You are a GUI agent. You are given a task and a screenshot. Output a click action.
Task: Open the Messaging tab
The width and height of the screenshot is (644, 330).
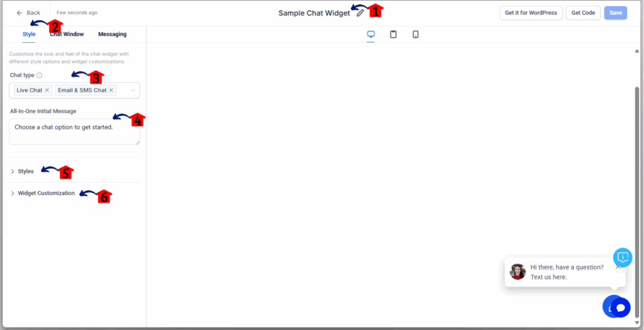coord(112,34)
